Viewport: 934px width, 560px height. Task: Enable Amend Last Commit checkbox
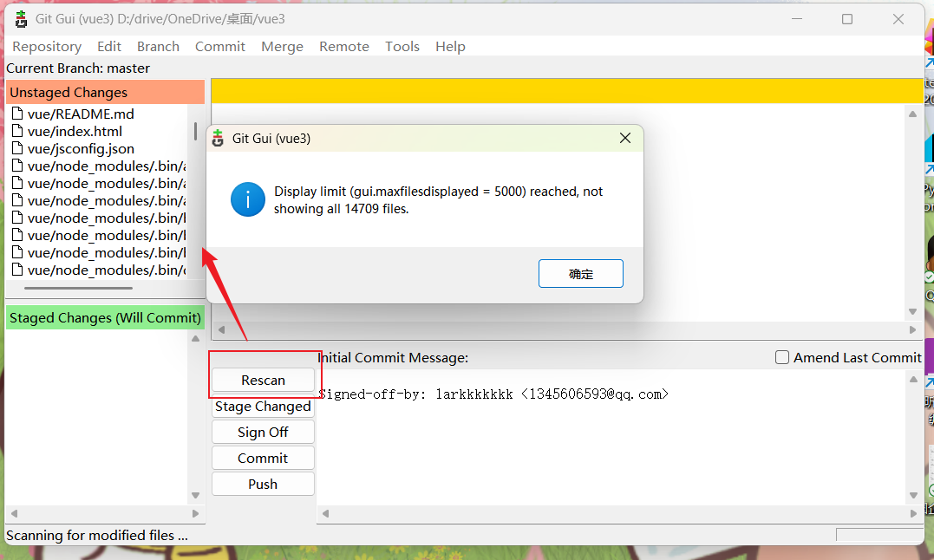[782, 357]
